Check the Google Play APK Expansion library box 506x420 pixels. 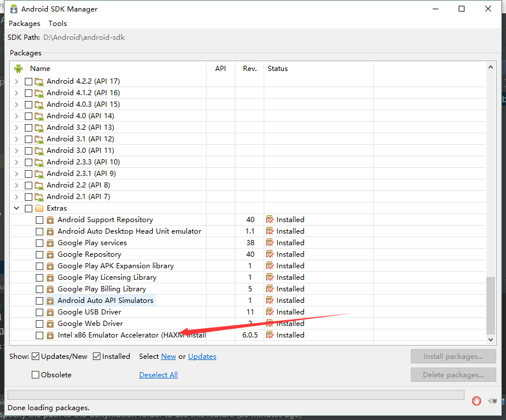point(39,266)
